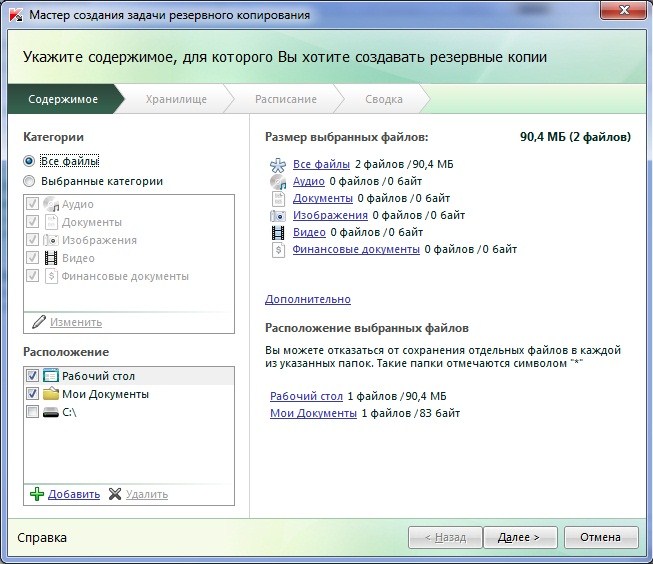653x564 pixels.
Task: Select the C:\ row label
Action: [x=69, y=412]
